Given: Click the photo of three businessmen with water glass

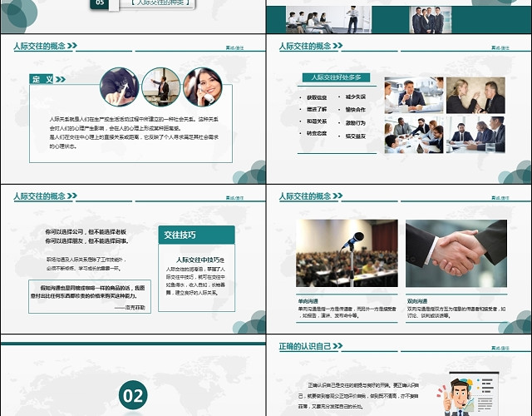Looking at the screenshot, I should [475, 135].
